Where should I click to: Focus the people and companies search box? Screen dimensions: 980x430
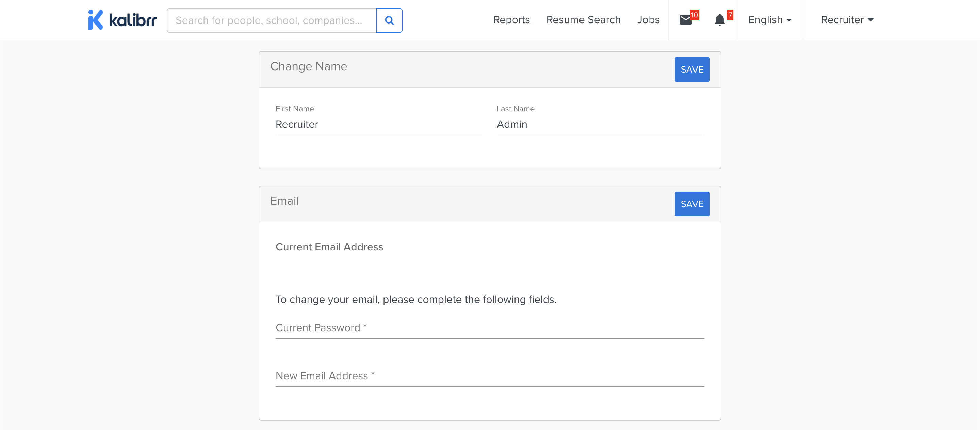pos(271,20)
